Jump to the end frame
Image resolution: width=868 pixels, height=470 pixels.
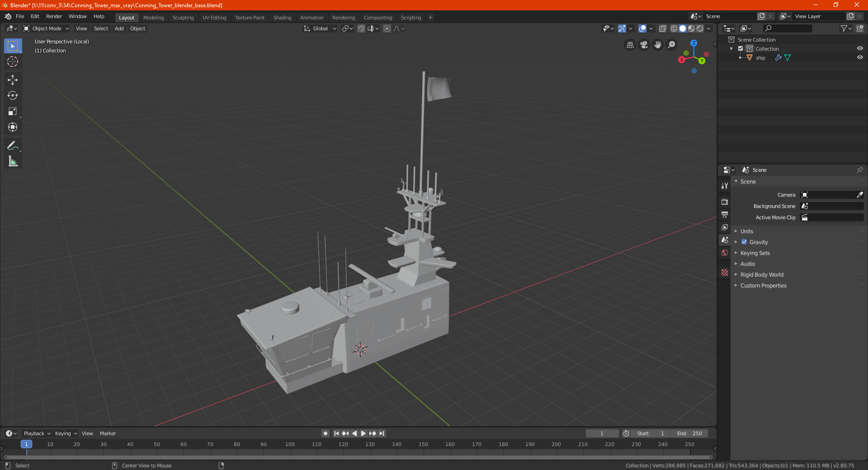pos(382,433)
